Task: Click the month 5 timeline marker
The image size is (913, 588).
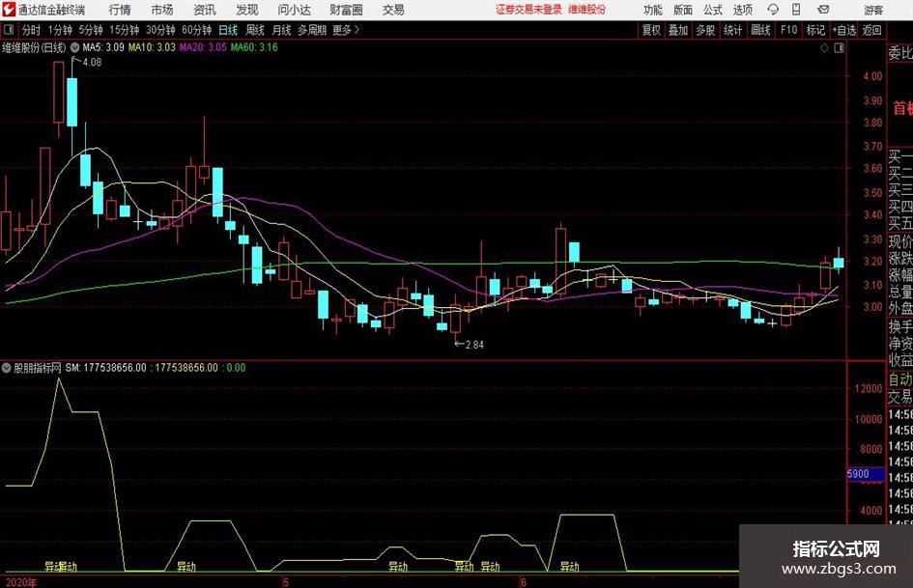Action: [x=286, y=582]
